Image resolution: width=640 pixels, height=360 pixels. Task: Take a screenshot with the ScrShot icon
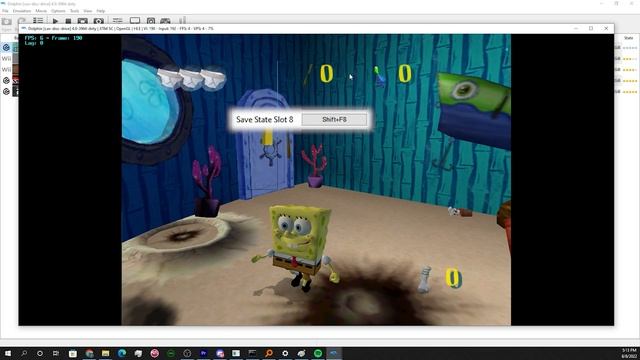[x=98, y=21]
